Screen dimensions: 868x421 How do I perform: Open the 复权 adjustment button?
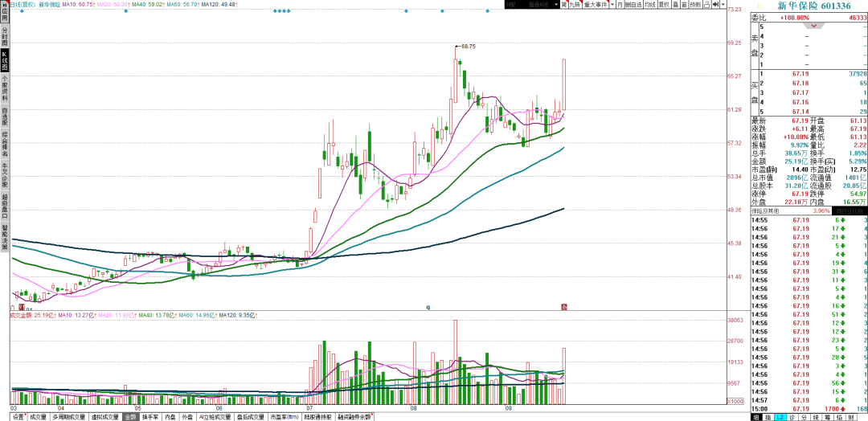[664, 5]
